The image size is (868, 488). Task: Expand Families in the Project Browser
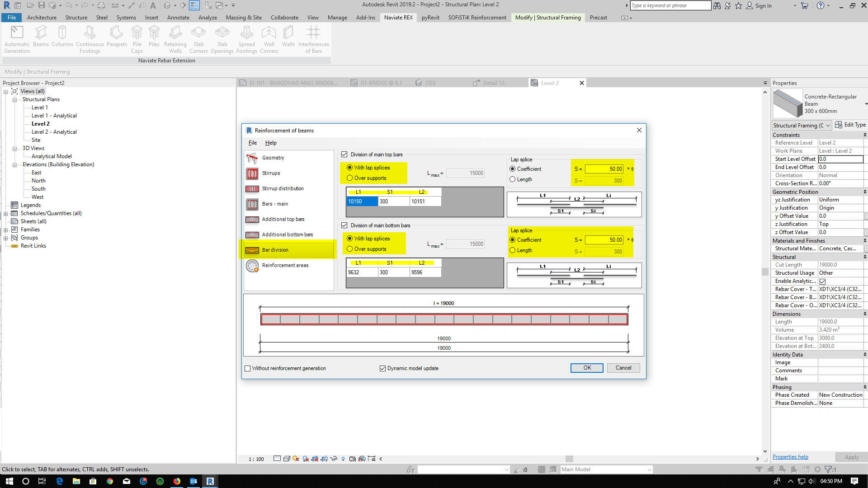pyautogui.click(x=6, y=229)
